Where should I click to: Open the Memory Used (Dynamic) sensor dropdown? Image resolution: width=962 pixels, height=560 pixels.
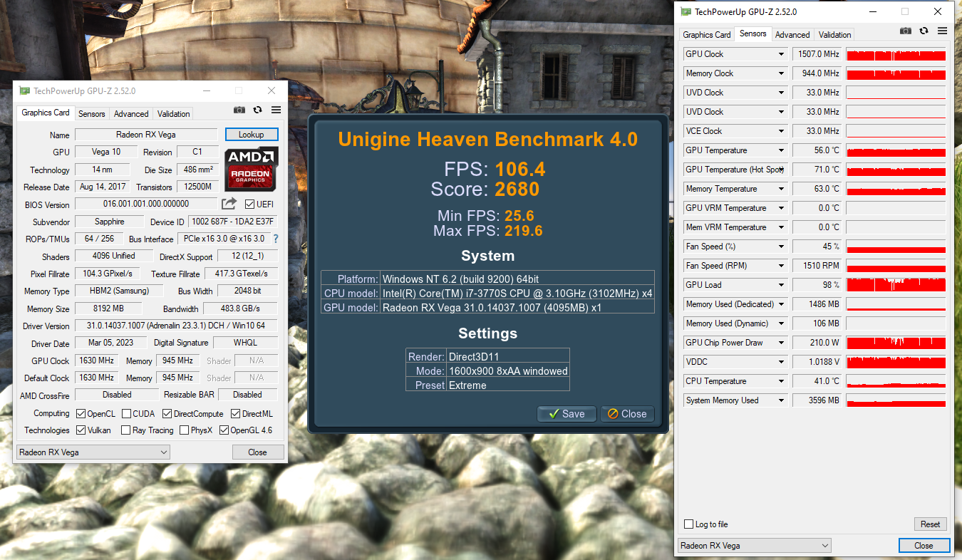782,323
